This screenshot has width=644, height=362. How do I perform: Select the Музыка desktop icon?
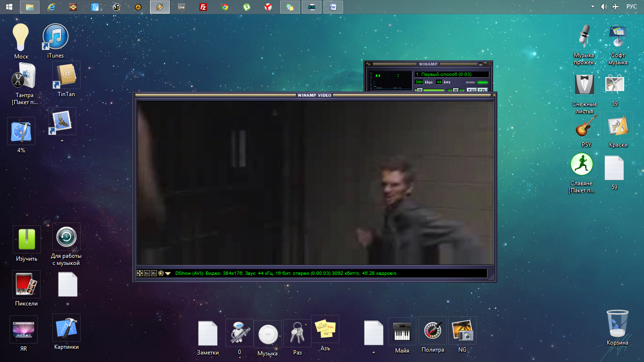(267, 338)
